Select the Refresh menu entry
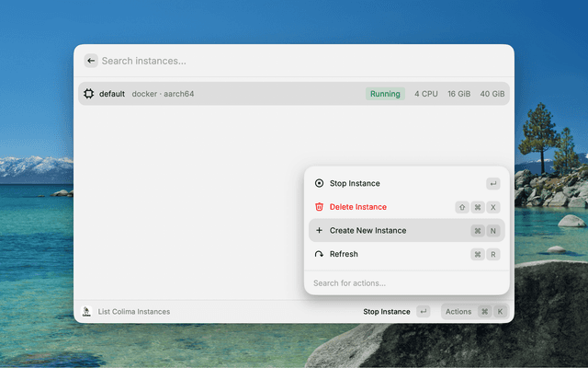Image resolution: width=588 pixels, height=368 pixels. tap(344, 254)
